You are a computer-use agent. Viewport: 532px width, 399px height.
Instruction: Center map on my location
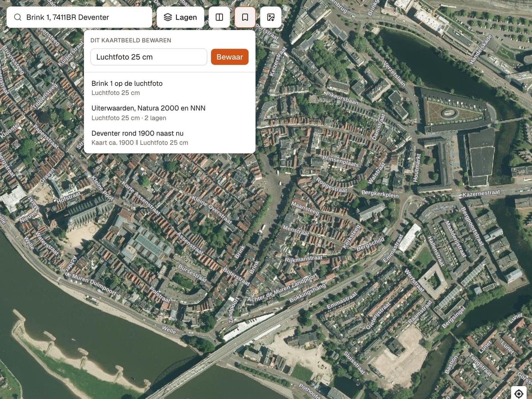pos(519,394)
